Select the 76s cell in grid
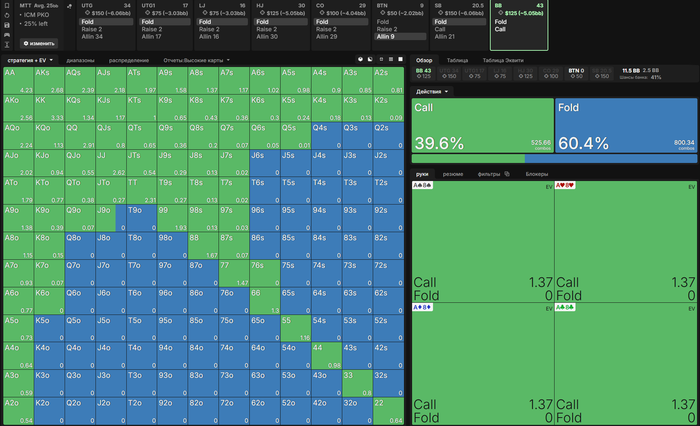This screenshot has width=700, height=426. (265, 273)
